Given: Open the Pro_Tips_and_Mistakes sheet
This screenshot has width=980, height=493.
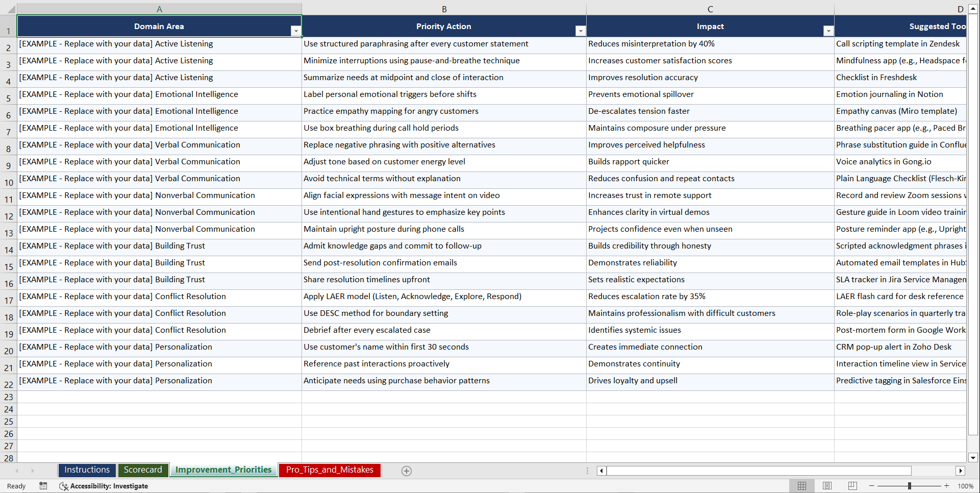Looking at the screenshot, I should pyautogui.click(x=330, y=470).
